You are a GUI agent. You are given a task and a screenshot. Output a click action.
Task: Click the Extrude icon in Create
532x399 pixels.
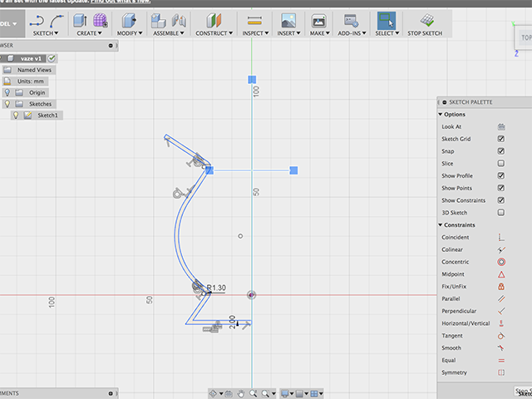pos(80,20)
